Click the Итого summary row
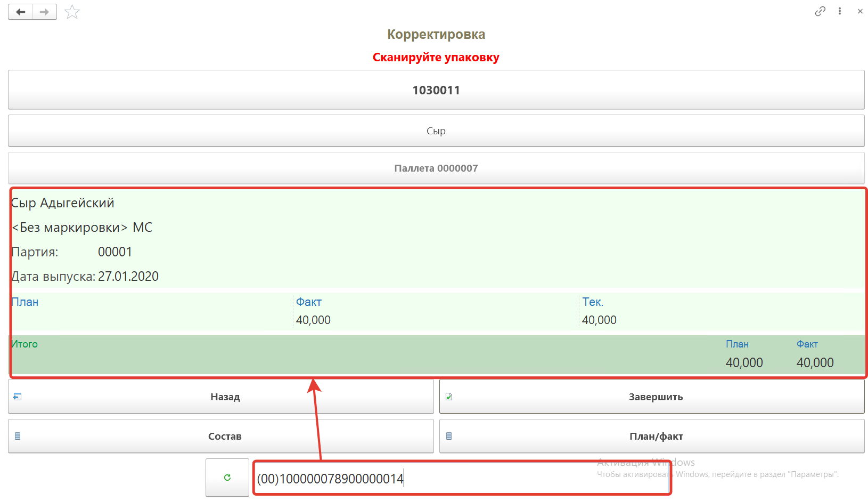The height and width of the screenshot is (501, 868). click(320, 354)
